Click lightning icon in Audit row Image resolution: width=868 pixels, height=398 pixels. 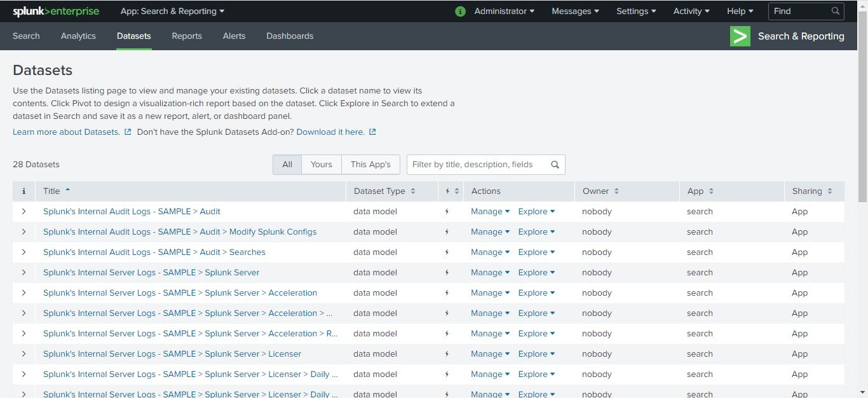(447, 212)
